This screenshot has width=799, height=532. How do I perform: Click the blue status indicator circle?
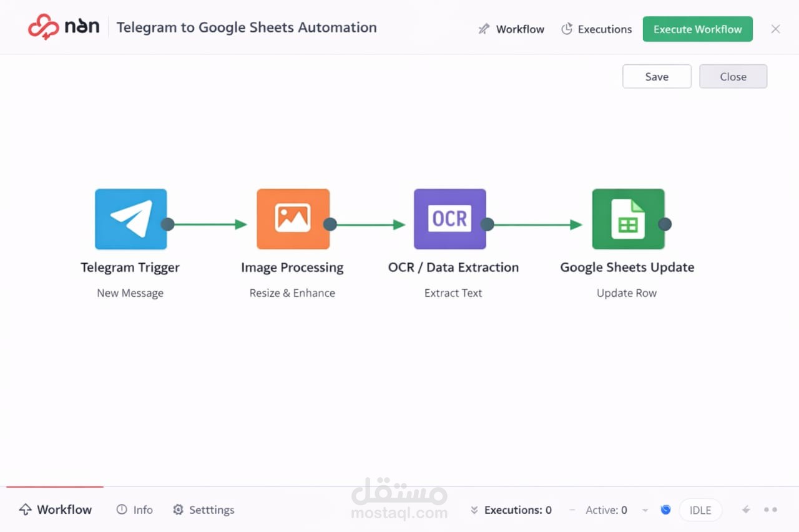[665, 510]
